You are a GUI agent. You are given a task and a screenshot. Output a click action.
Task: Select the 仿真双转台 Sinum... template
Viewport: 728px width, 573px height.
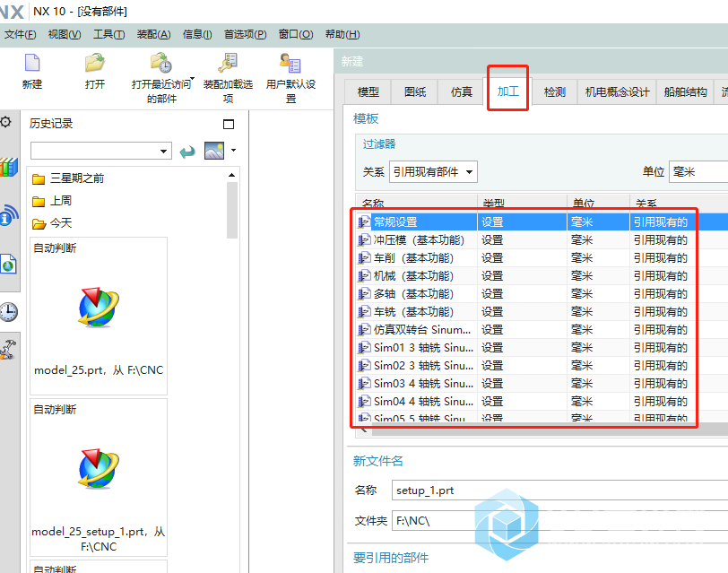542,330
